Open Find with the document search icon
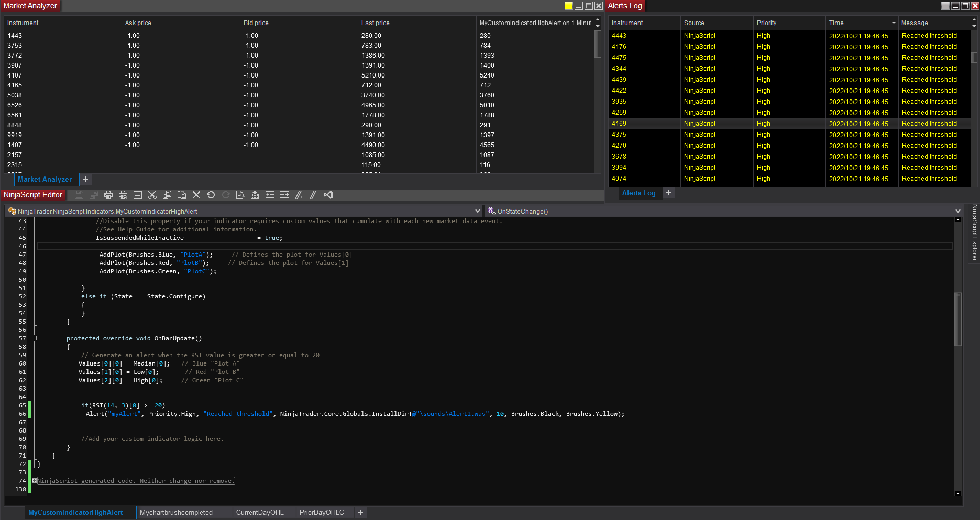Viewport: 980px width, 520px height. pos(240,195)
